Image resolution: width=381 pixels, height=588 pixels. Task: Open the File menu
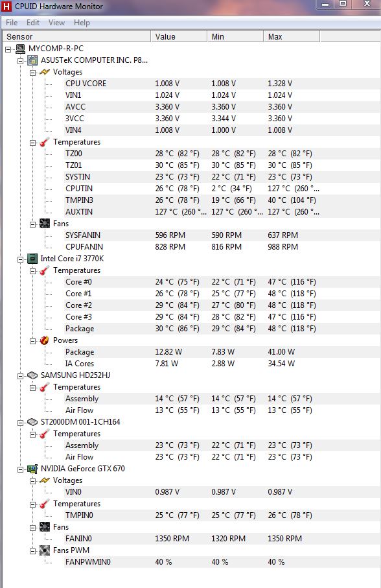click(x=12, y=23)
